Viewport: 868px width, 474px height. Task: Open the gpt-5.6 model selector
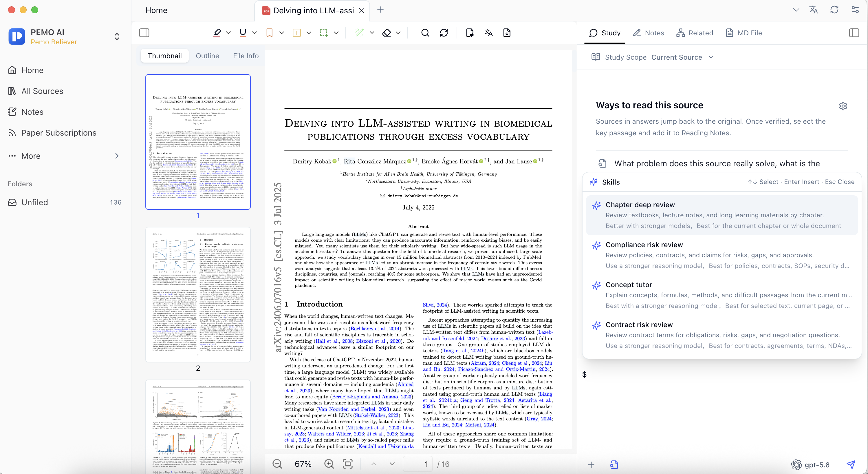click(x=810, y=464)
